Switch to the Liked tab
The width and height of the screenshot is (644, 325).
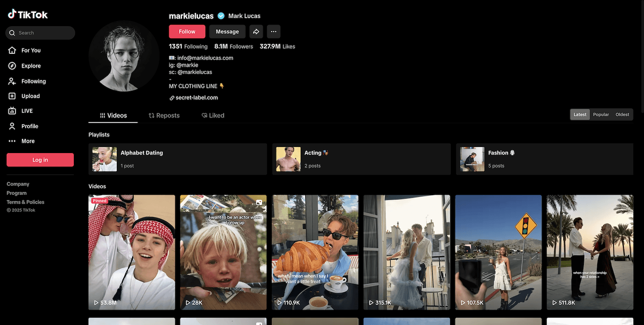tap(213, 116)
